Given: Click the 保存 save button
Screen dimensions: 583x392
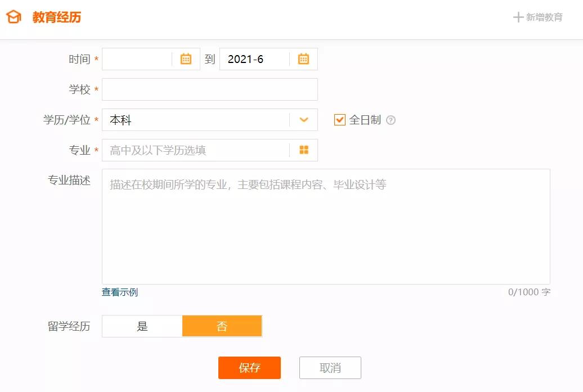Looking at the screenshot, I should click(249, 368).
